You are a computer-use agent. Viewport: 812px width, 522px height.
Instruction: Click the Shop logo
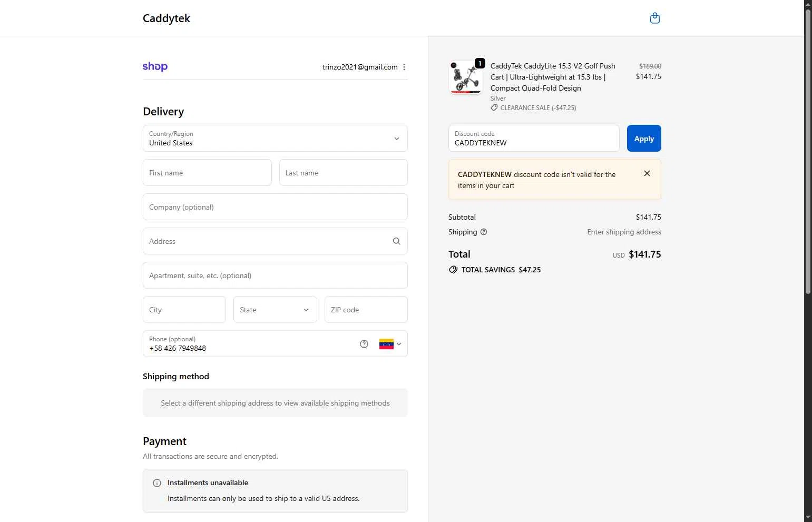[x=155, y=67]
